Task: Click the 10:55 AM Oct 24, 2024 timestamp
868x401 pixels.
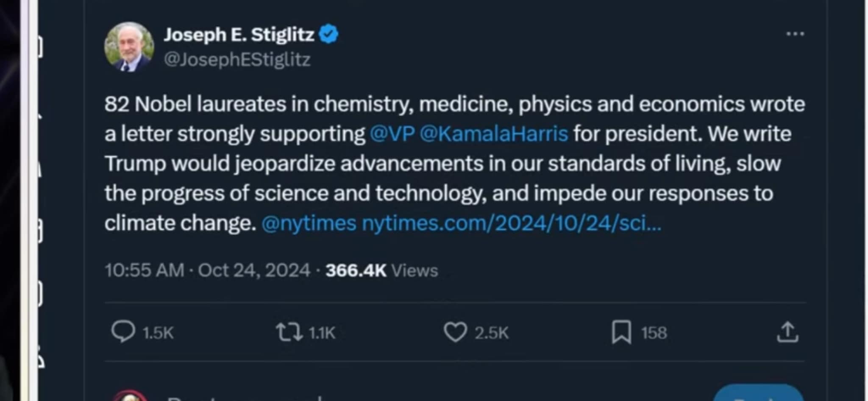Action: click(x=208, y=270)
